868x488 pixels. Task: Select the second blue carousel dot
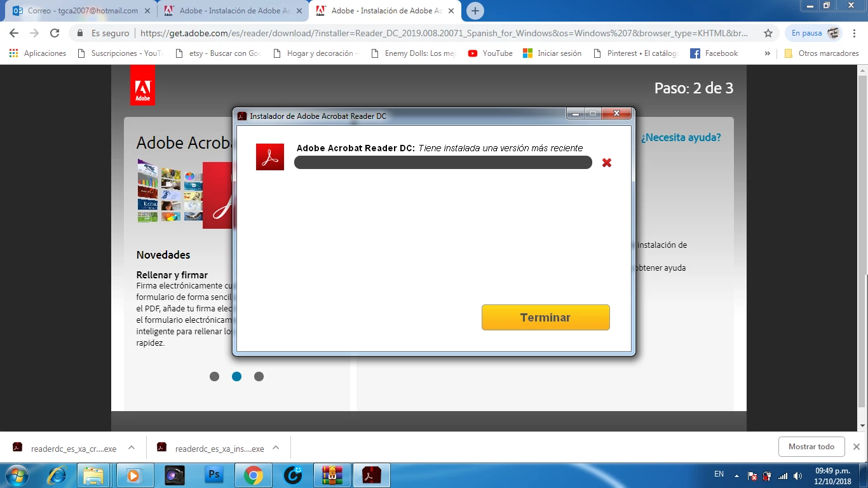pyautogui.click(x=236, y=376)
